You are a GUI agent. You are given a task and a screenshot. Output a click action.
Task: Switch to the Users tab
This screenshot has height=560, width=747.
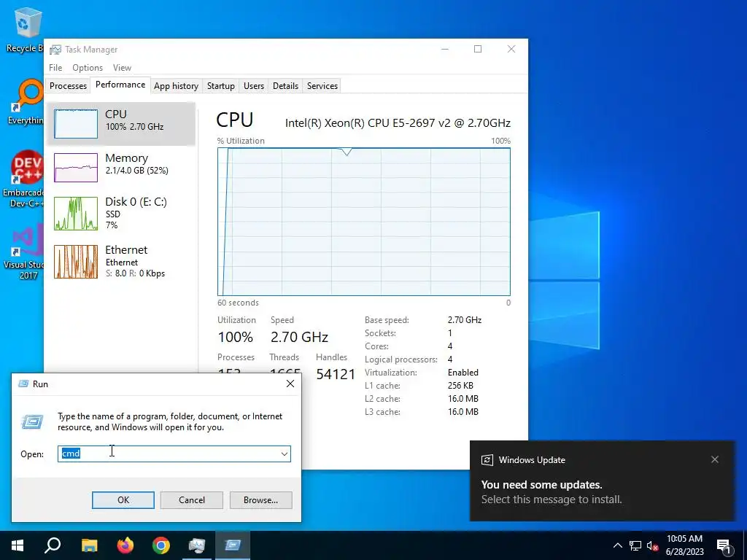point(253,86)
